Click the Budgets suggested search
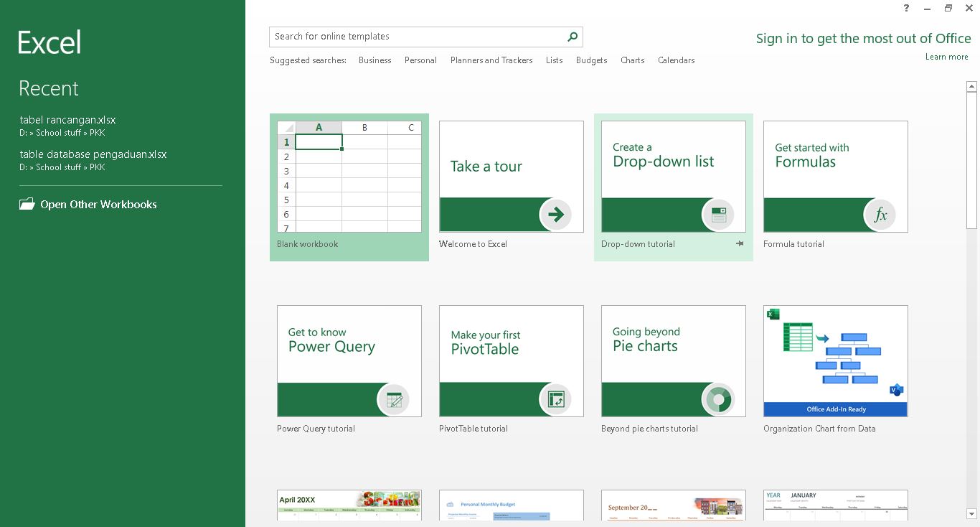The width and height of the screenshot is (980, 527). pos(591,60)
